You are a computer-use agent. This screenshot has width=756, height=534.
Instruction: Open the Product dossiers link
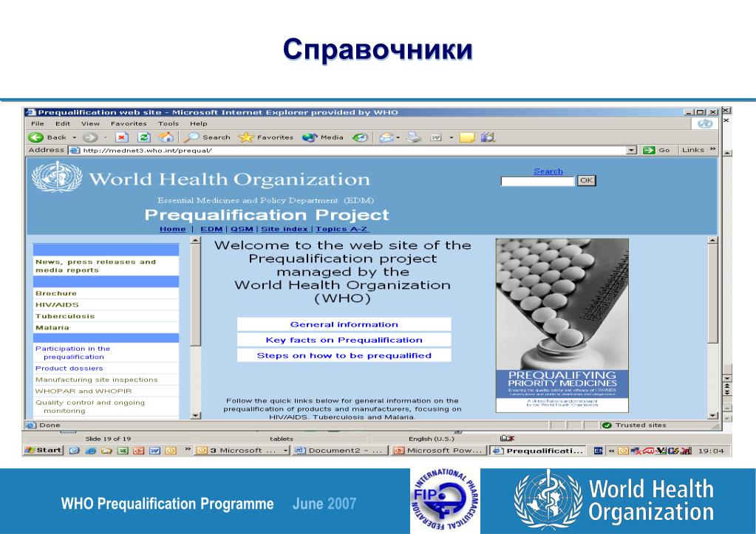69,369
